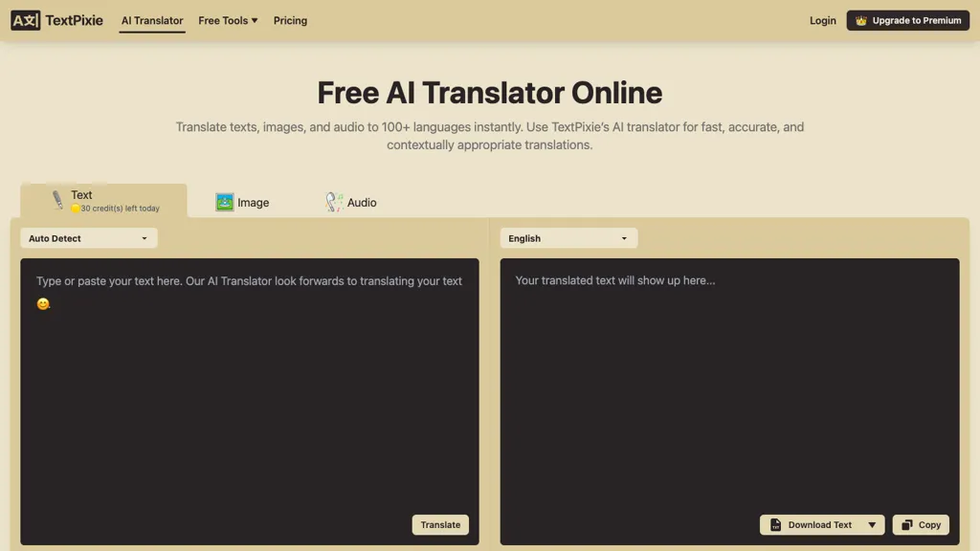Click the Login link
Screen dimensions: 980x551
pyautogui.click(x=822, y=20)
